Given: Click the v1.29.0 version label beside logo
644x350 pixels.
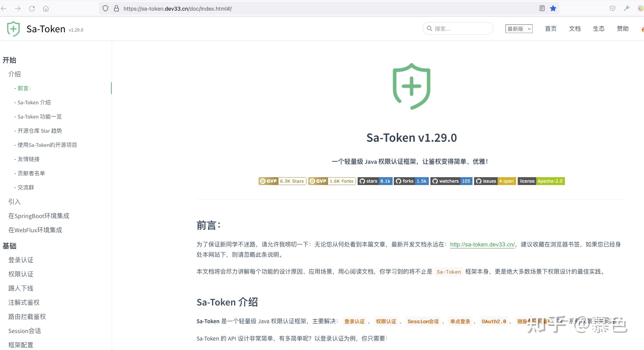Looking at the screenshot, I should tap(76, 30).
